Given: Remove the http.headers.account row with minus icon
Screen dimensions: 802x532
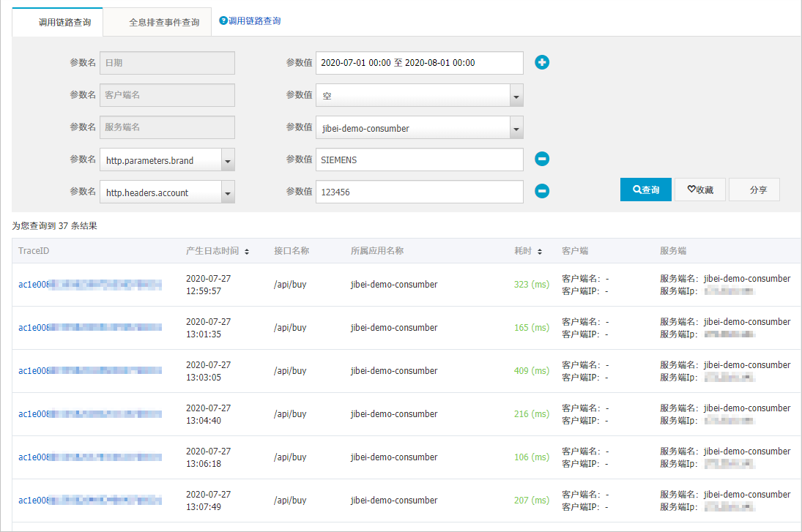Looking at the screenshot, I should [542, 191].
